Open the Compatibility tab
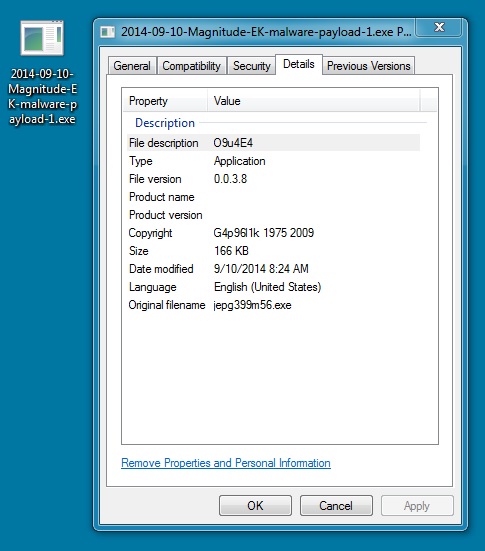Viewport: 485px width, 551px height. [192, 66]
